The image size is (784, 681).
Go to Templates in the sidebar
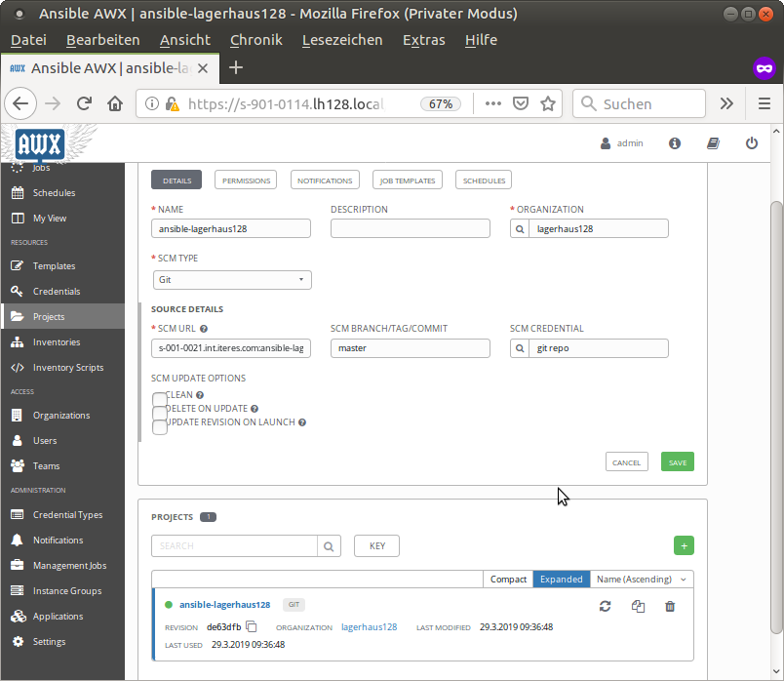pyautogui.click(x=54, y=266)
